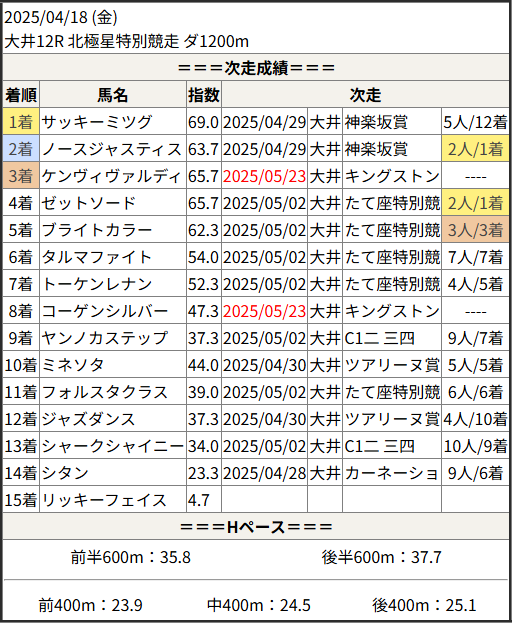Select the orange 3人/3着 result cell
The image size is (512, 623).
coord(475,230)
